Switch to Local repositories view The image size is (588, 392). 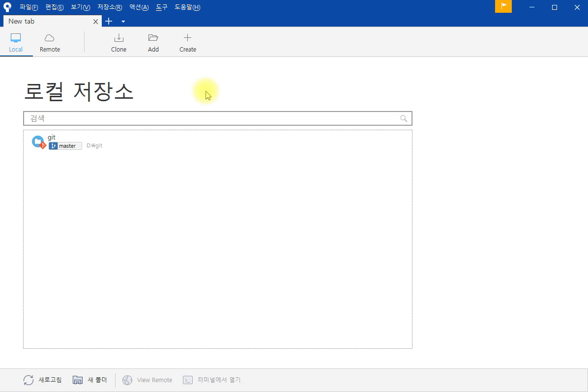click(16, 43)
